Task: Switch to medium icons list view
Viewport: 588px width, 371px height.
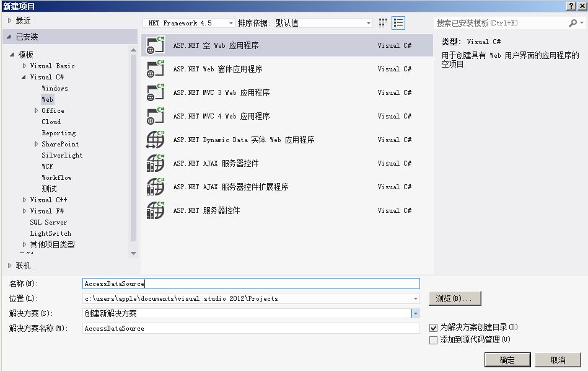Action: coord(398,23)
